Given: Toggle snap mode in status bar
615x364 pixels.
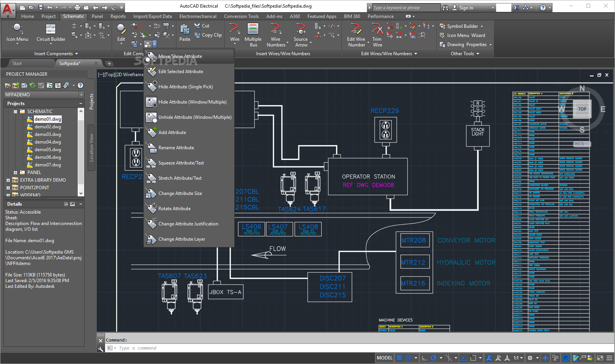Looking at the screenshot, I should pyautogui.click(x=408, y=358).
